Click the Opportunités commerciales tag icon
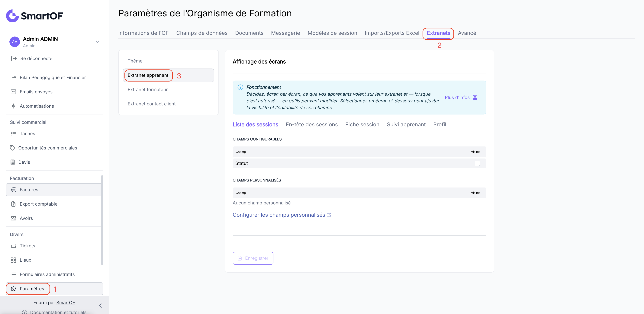The width and height of the screenshot is (644, 314). (12, 148)
